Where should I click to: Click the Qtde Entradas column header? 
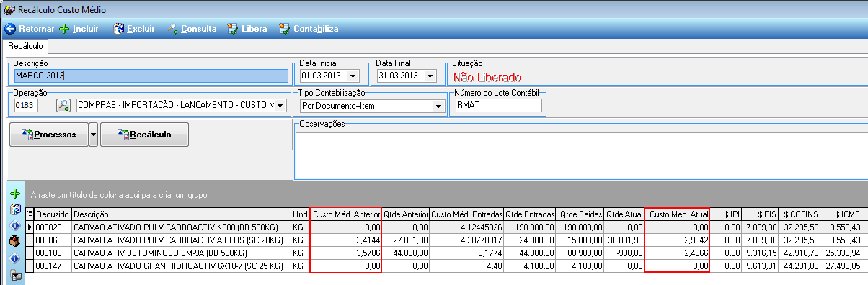[529, 214]
